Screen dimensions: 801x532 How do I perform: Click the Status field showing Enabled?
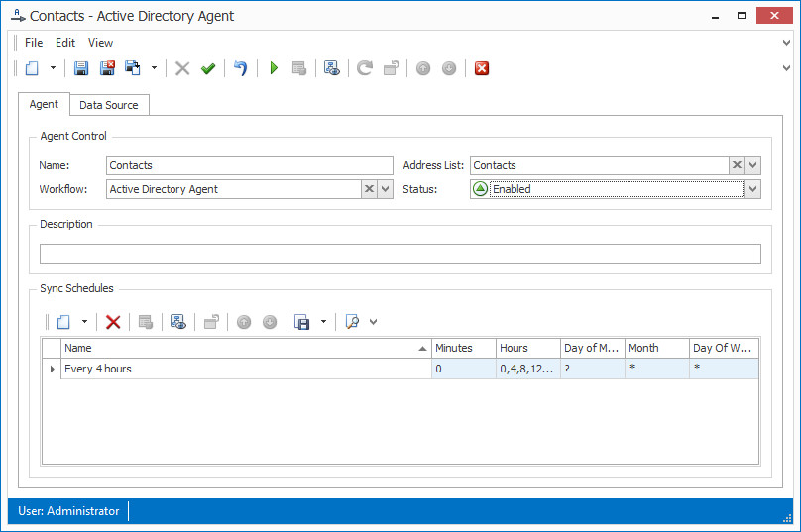coord(607,189)
